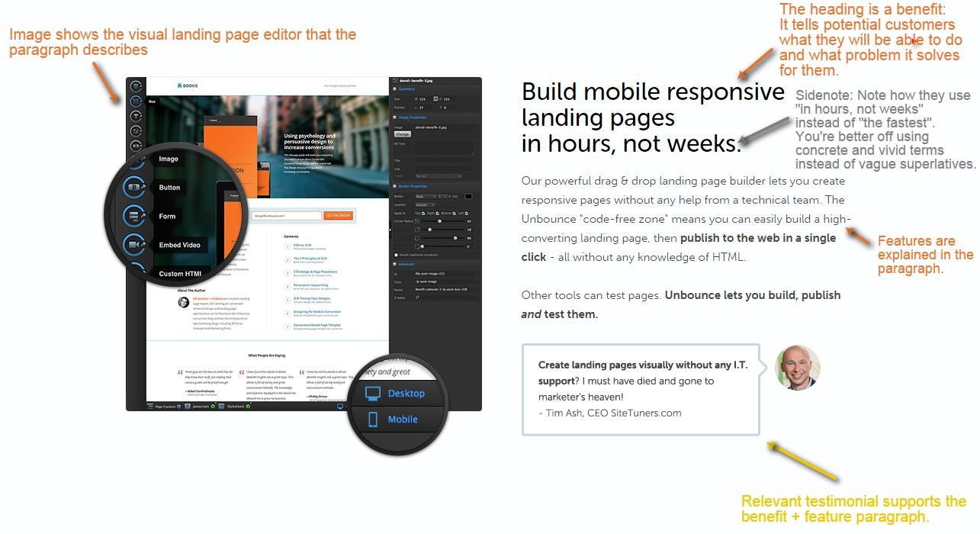This screenshot has width=980, height=534.
Task: Click the Desktop monitor icon in magnified view
Action: (x=372, y=394)
